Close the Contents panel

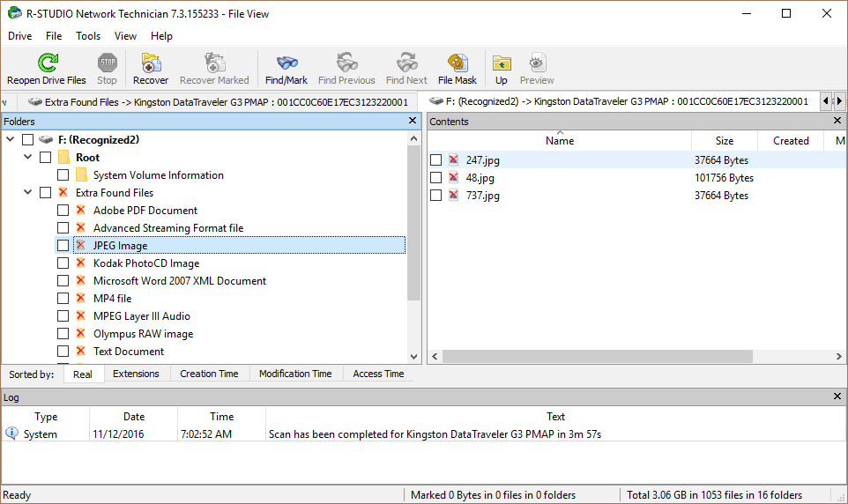[837, 121]
